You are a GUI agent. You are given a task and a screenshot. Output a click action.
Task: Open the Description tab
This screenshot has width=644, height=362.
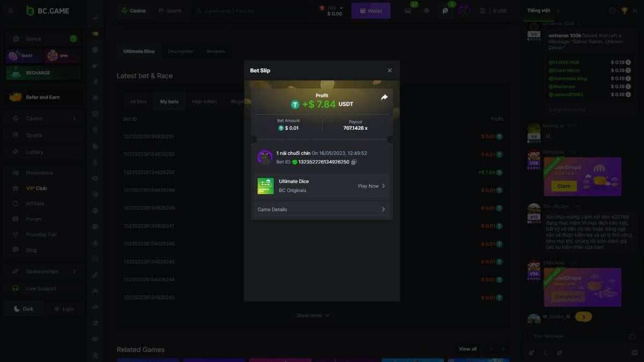pyautogui.click(x=180, y=51)
